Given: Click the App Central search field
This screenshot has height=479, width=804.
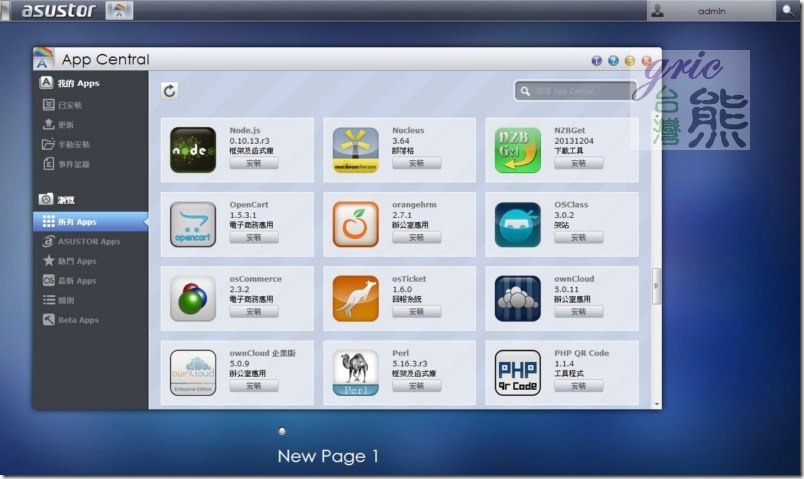Looking at the screenshot, I should click(x=576, y=91).
